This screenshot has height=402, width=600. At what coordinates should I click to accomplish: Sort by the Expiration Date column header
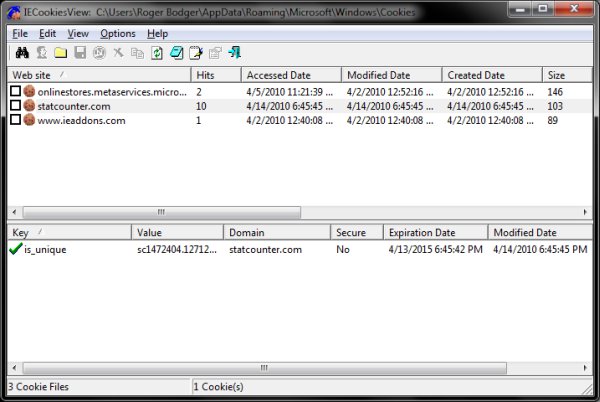435,232
